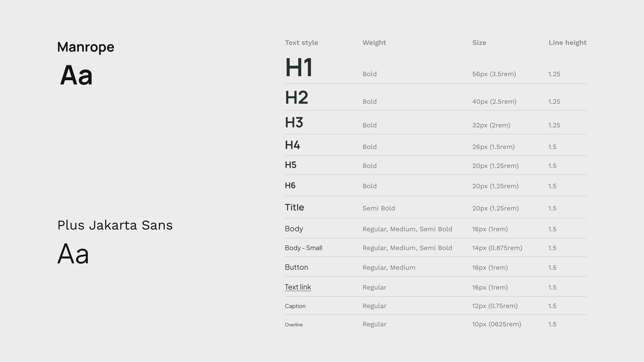Screen dimensions: 644x362
Task: Select the Bold weight in the H2 row
Action: 370,102
